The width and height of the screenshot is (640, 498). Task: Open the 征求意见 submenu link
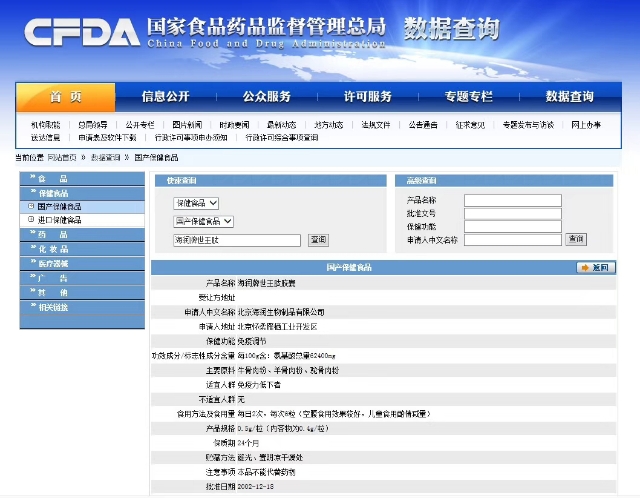pyautogui.click(x=470, y=125)
